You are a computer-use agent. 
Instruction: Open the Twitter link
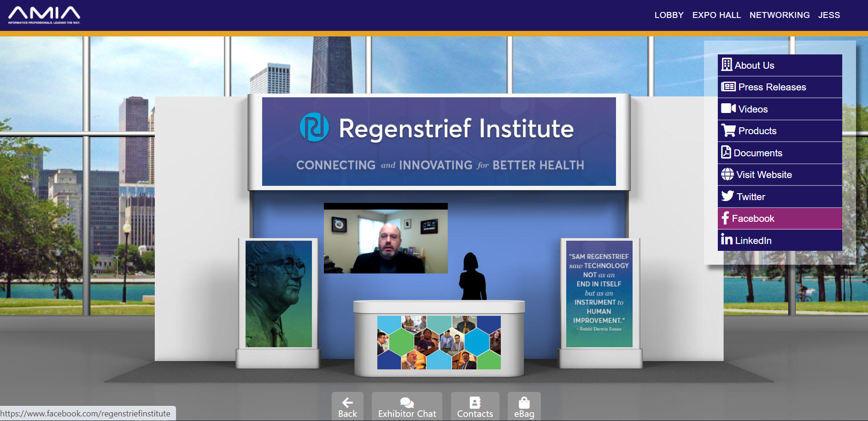(780, 197)
